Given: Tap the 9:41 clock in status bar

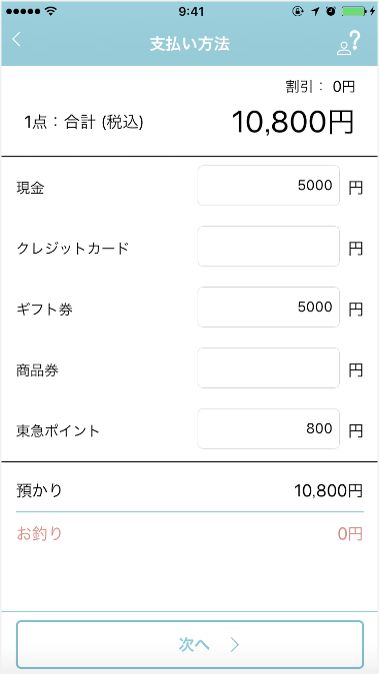Looking at the screenshot, I should click(191, 12).
